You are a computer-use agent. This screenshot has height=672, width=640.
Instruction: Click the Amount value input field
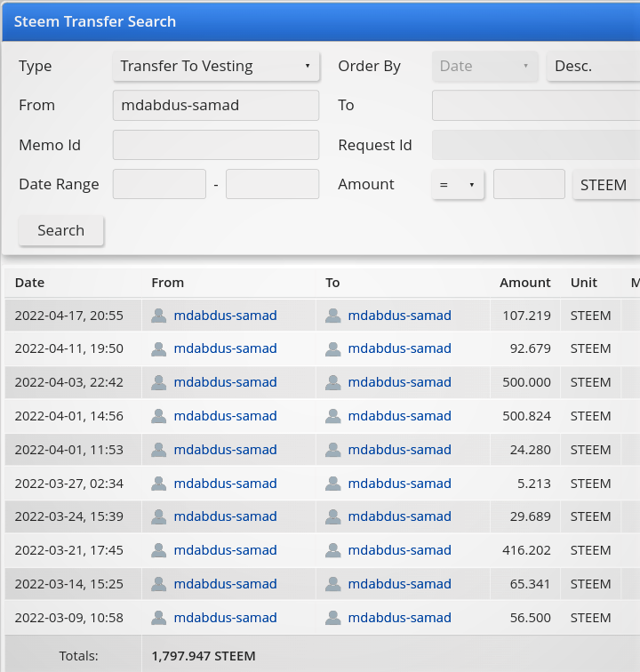[x=529, y=184]
